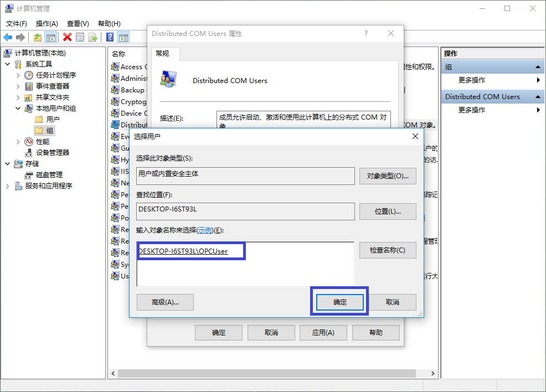Expand the 性能 node in the tree
This screenshot has width=546, height=392.
coord(17,141)
